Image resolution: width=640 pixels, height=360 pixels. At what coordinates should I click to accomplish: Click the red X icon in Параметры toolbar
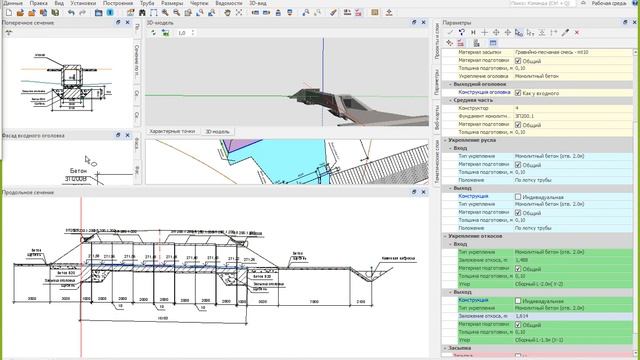point(577,32)
